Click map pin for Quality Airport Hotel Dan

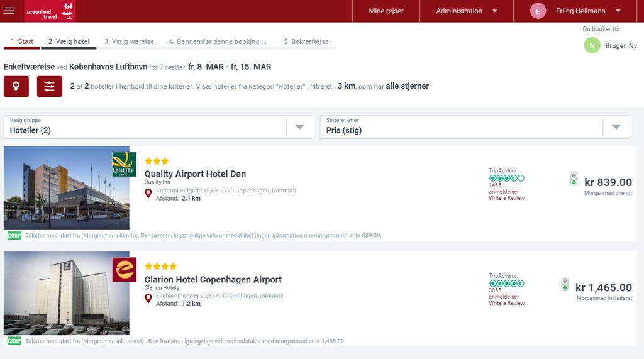click(148, 194)
